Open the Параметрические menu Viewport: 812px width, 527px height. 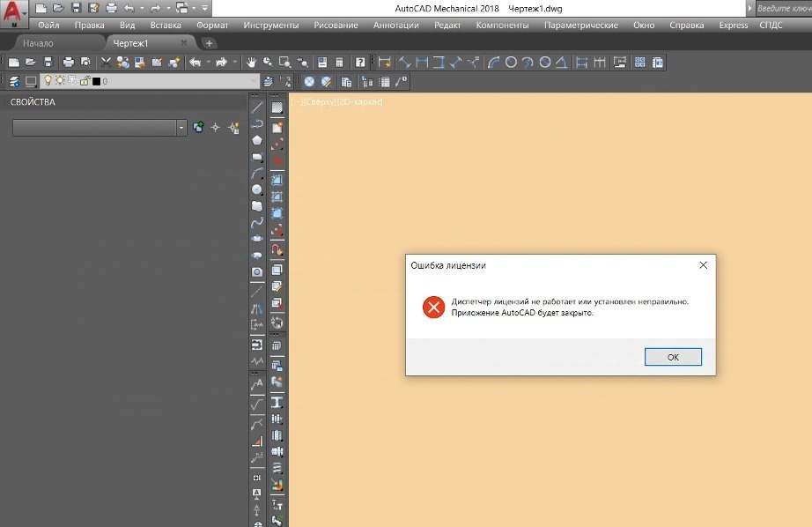[x=581, y=25]
